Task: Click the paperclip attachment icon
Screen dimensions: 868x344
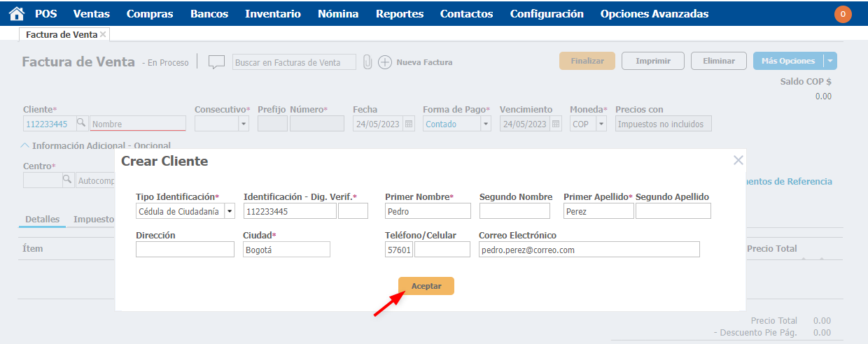Action: pos(367,62)
